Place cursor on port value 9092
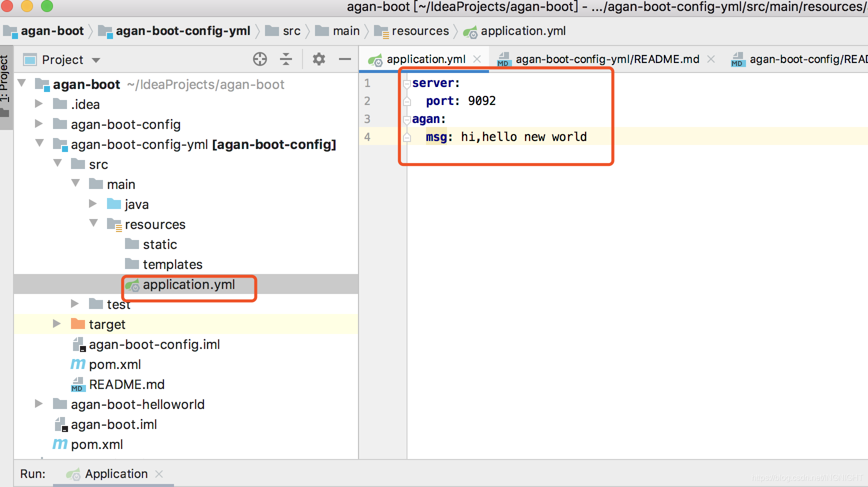 [481, 101]
